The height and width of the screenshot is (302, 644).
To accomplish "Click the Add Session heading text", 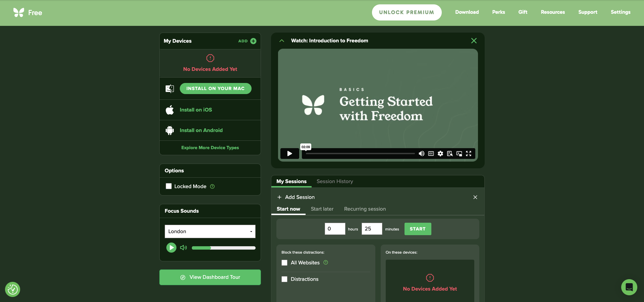I will [300, 197].
